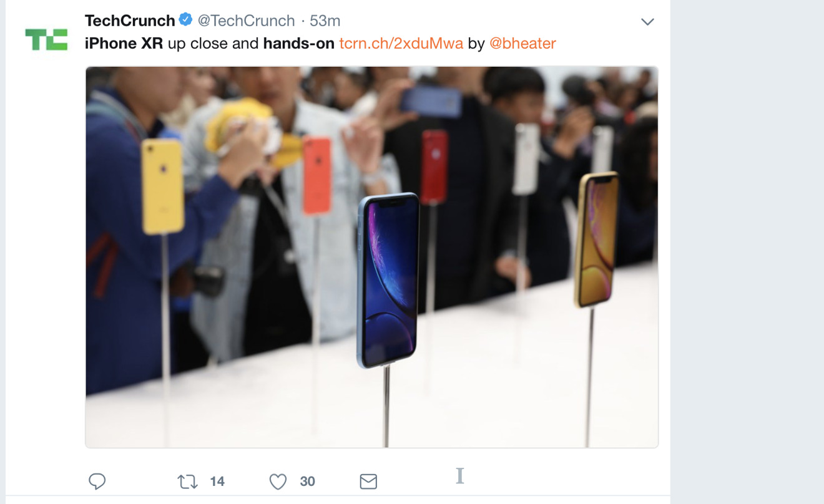Visit the @bheater profile mention

tap(522, 43)
